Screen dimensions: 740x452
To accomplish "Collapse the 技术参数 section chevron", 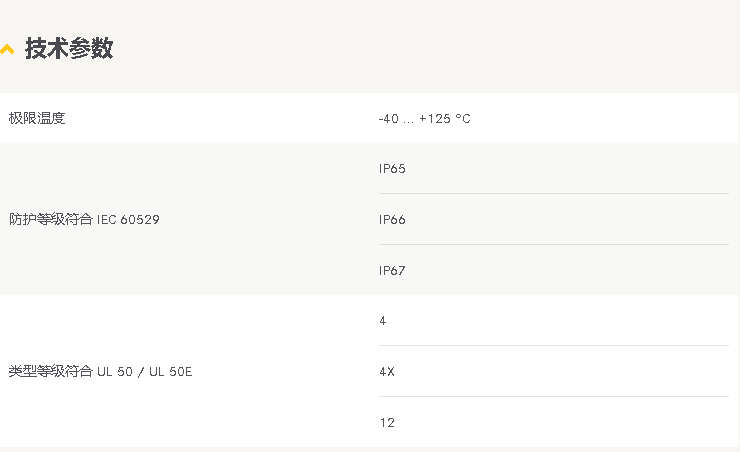I will (8, 49).
